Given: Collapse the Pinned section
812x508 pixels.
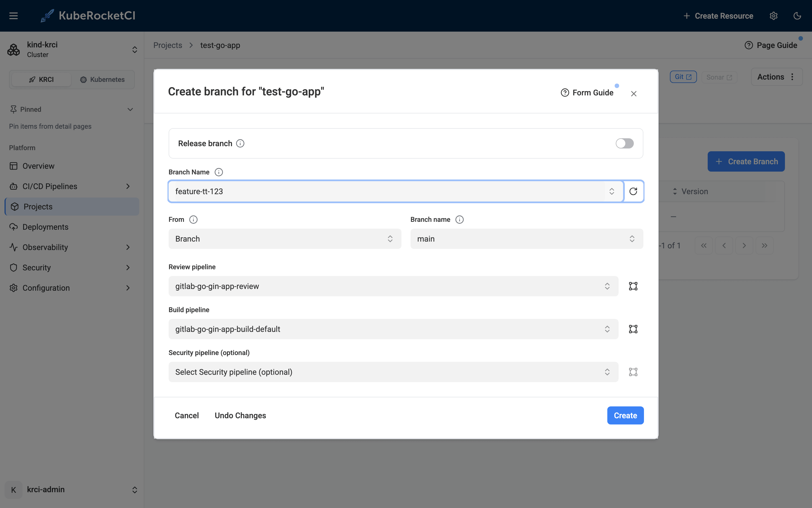Looking at the screenshot, I should 130,110.
